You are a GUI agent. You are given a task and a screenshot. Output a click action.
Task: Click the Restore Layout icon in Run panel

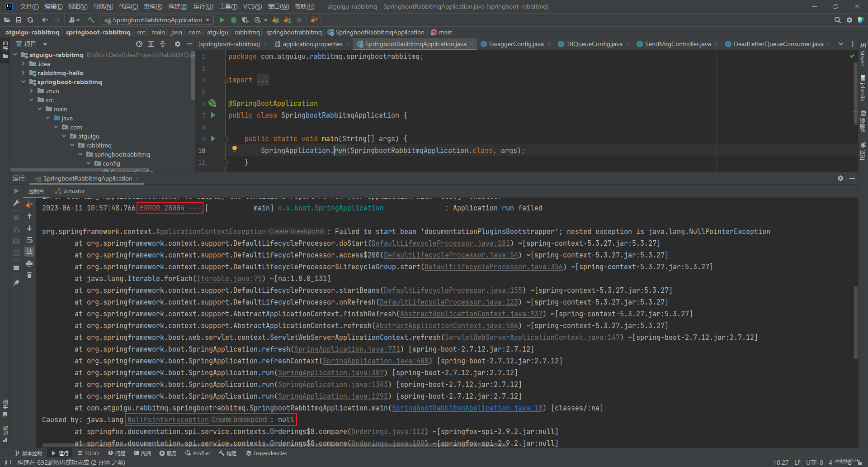tap(16, 267)
